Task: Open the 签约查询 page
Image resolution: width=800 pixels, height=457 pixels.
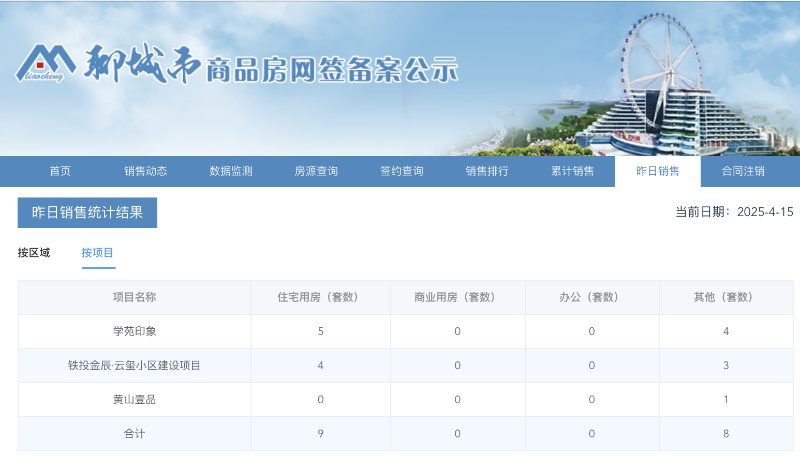Action: click(402, 171)
